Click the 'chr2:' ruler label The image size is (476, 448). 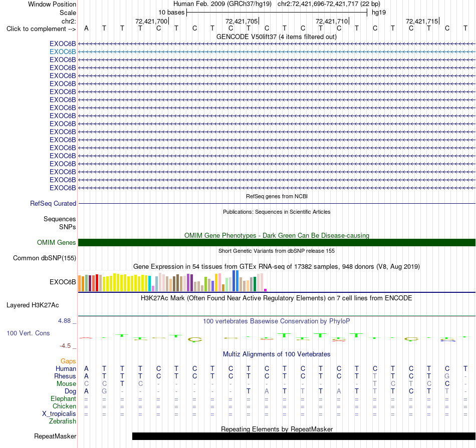[x=69, y=21]
